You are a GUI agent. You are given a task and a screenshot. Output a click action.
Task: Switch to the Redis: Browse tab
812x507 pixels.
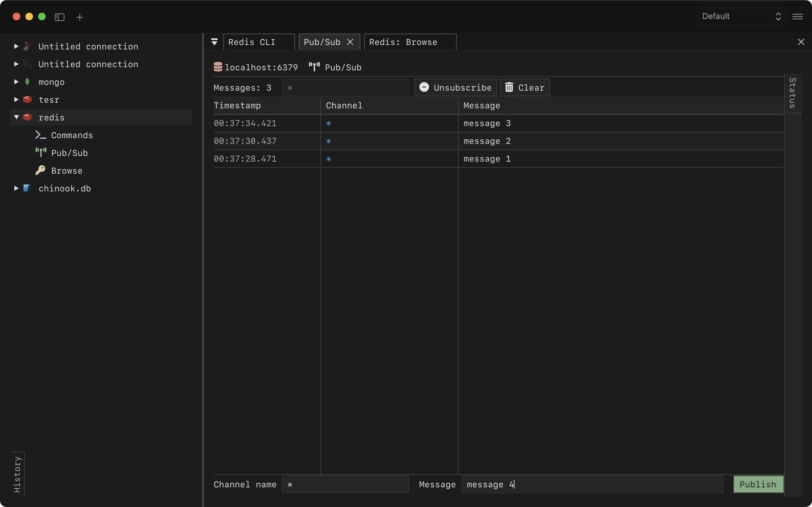(x=403, y=42)
